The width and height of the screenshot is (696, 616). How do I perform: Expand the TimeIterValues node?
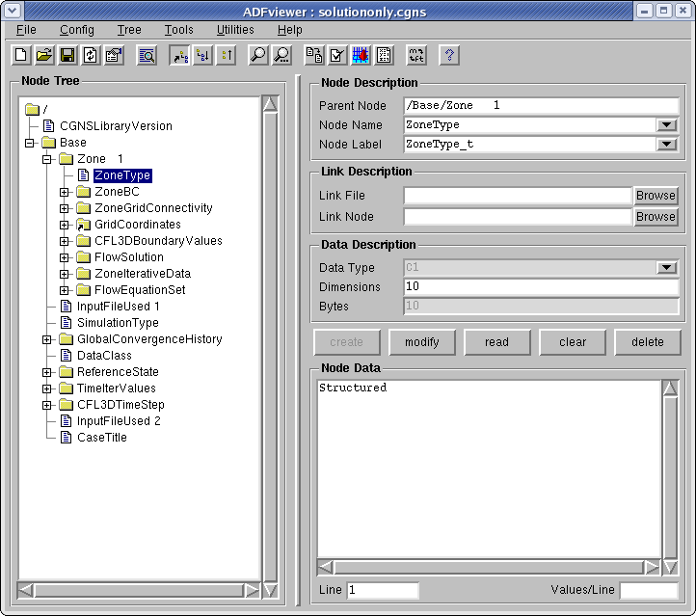[x=47, y=388]
